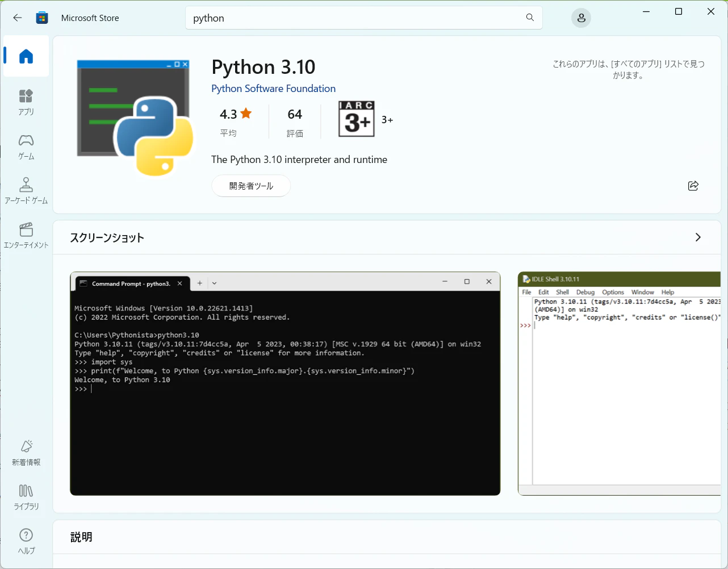This screenshot has height=569, width=728.
Task: Click the orange rating star icon
Action: click(x=246, y=114)
